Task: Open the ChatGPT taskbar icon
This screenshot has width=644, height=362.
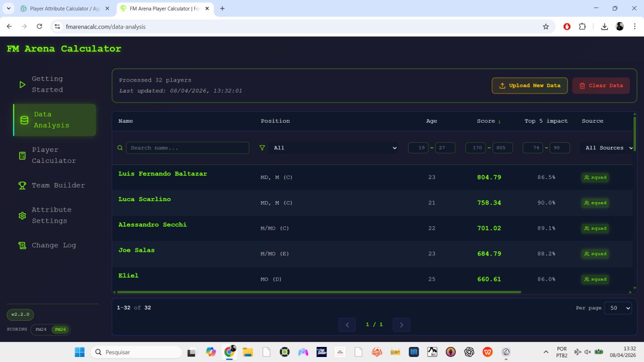Action: (469, 352)
